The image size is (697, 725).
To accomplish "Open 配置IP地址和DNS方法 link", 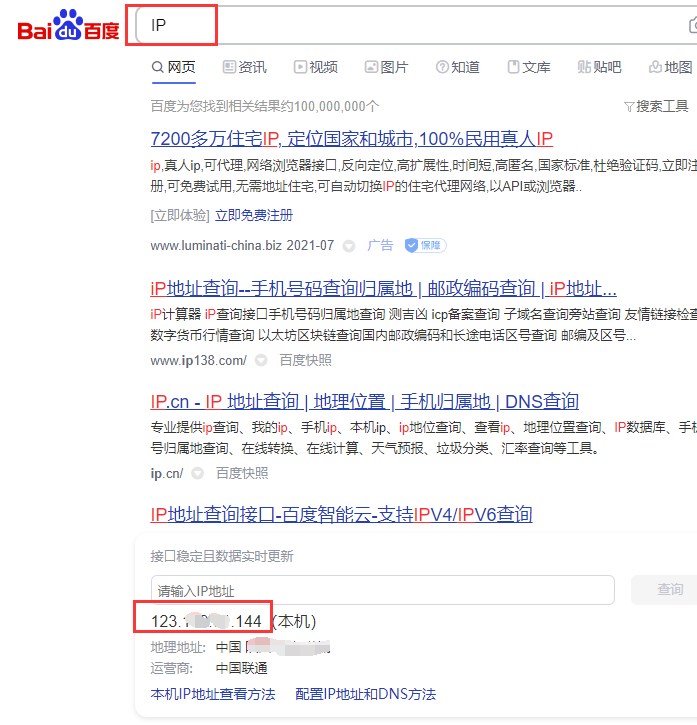I will tap(365, 694).
